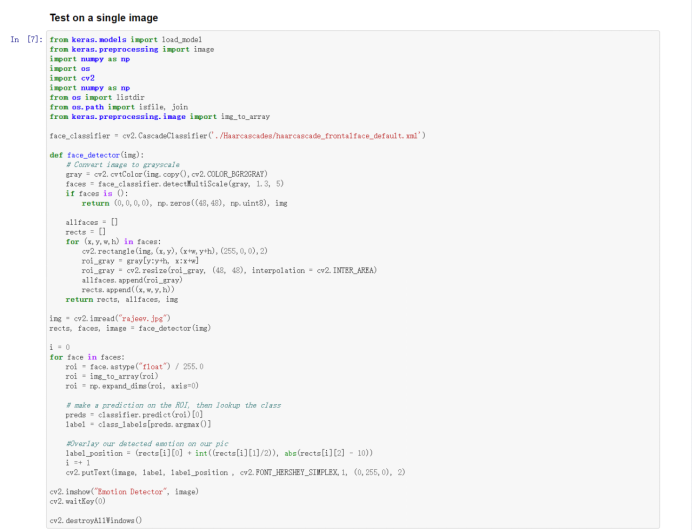Click line 'from os import listdir'
Image resolution: width=692 pixels, height=530 pixels.
coord(97,98)
